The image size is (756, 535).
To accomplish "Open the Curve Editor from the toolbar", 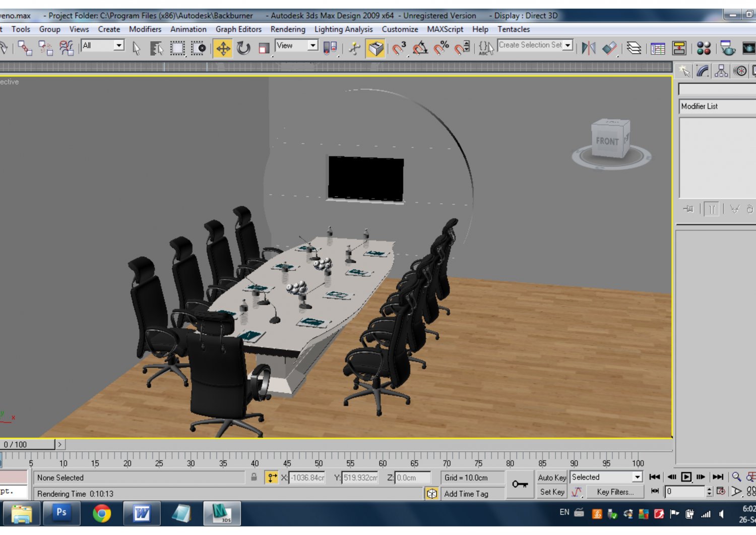I will [x=658, y=48].
